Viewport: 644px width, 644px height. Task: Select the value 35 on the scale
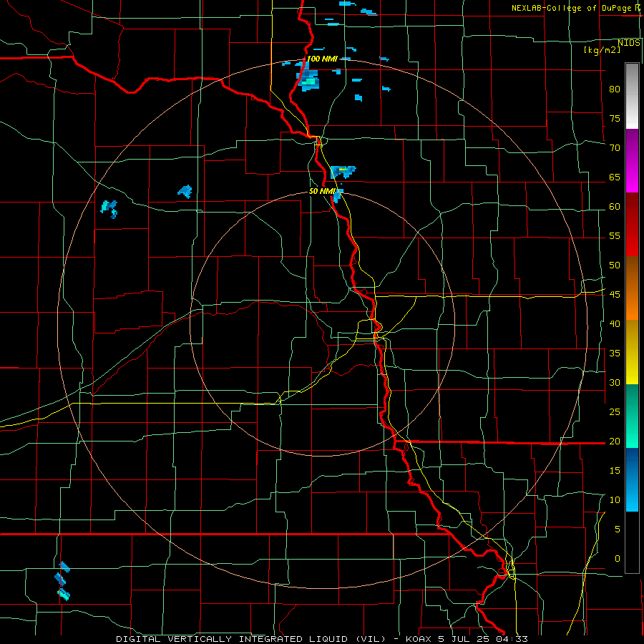615,353
